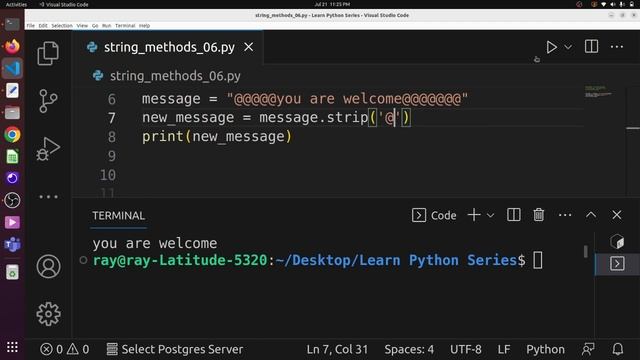Click line 6 message assignment code
Screen dimensions: 640x360
coord(305,99)
